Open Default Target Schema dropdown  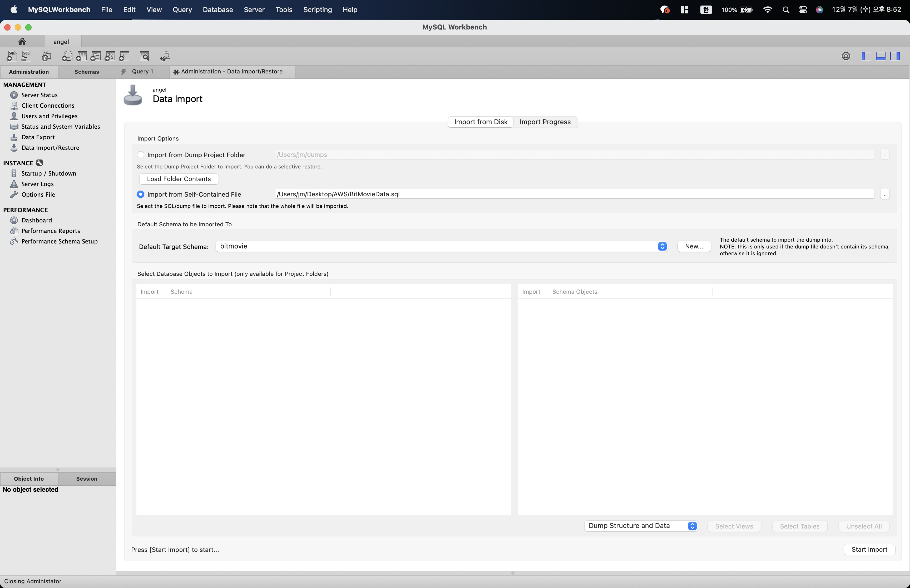tap(662, 246)
